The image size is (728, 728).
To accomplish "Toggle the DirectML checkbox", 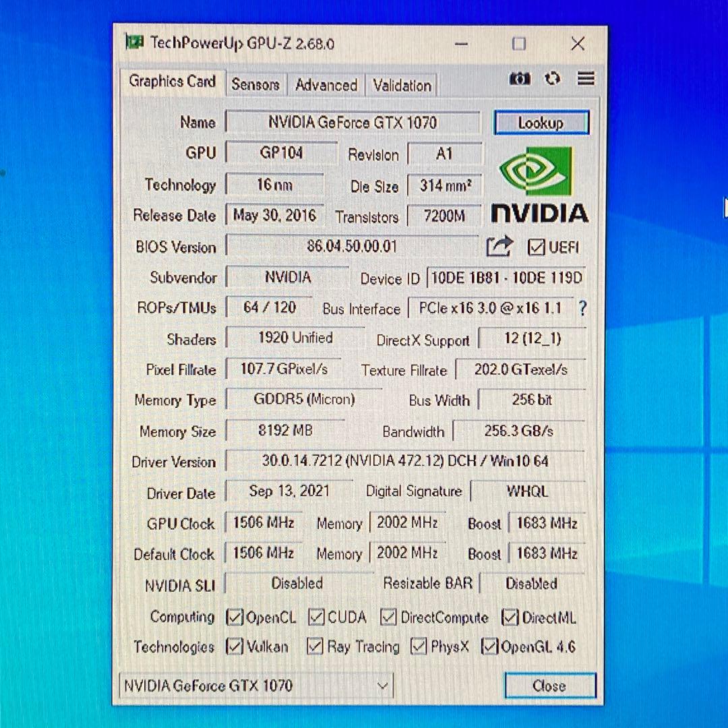I will 510,617.
